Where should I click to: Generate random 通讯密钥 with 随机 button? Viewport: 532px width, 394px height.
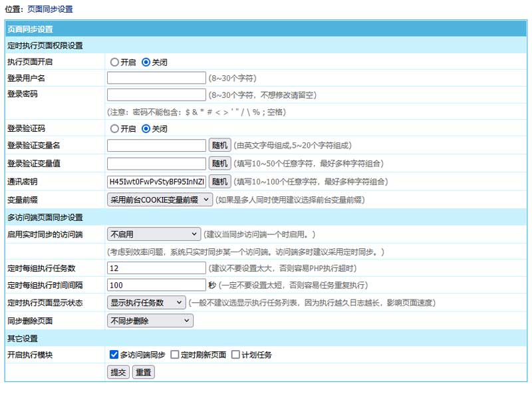(219, 181)
